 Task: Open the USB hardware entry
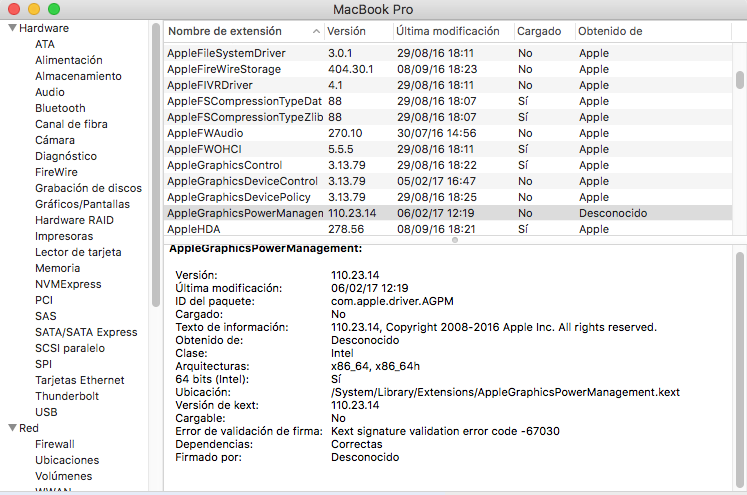click(46, 412)
